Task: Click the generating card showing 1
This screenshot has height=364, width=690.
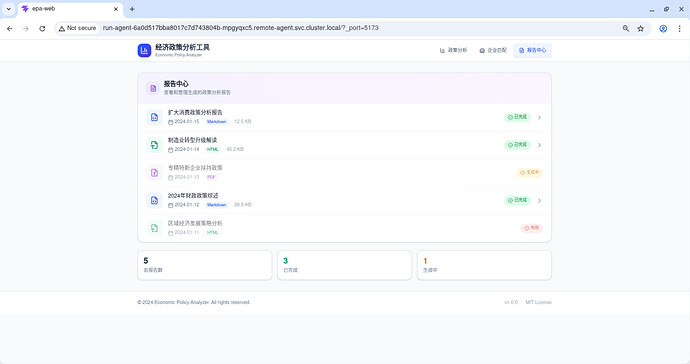Action: (x=484, y=265)
